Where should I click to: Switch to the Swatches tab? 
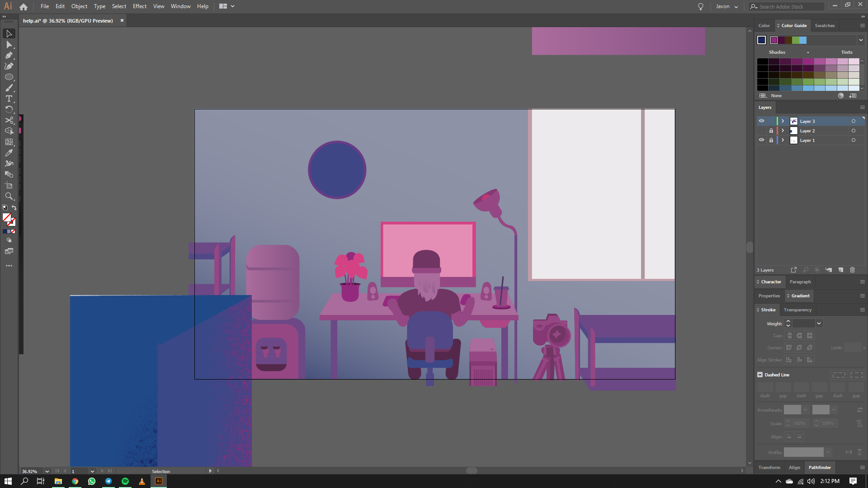pos(825,26)
